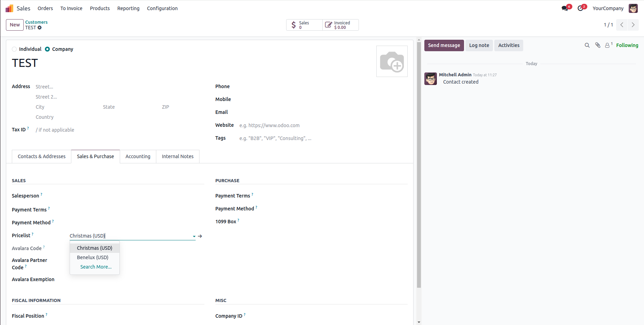Image resolution: width=644 pixels, height=325 pixels.
Task: Open the Configuration menu
Action: point(162,8)
